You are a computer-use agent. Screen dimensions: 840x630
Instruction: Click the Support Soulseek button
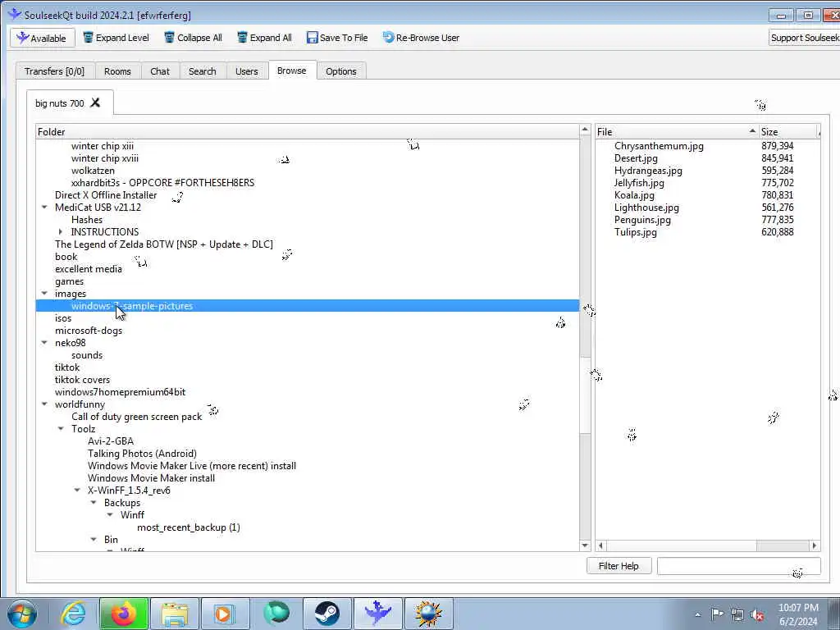[x=804, y=38]
